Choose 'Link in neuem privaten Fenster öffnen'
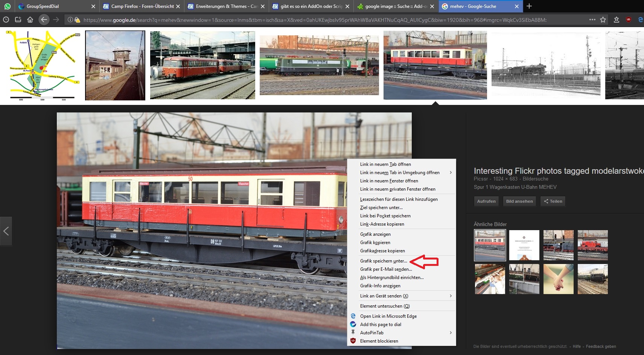Viewport: 644px width, 355px height. pyautogui.click(x=402, y=189)
